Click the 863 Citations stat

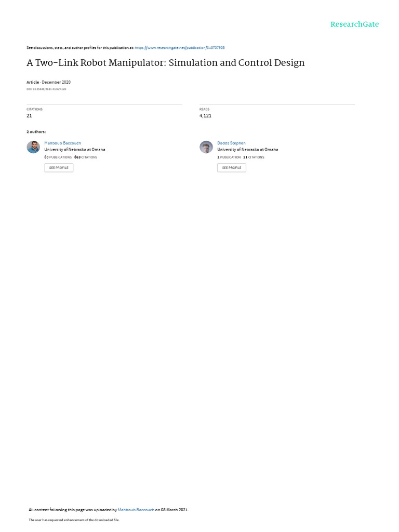[x=86, y=157]
